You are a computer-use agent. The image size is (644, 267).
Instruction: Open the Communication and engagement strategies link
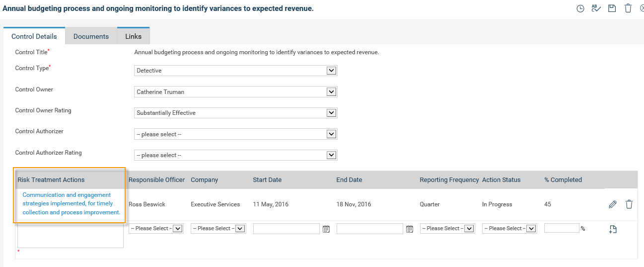point(72,203)
